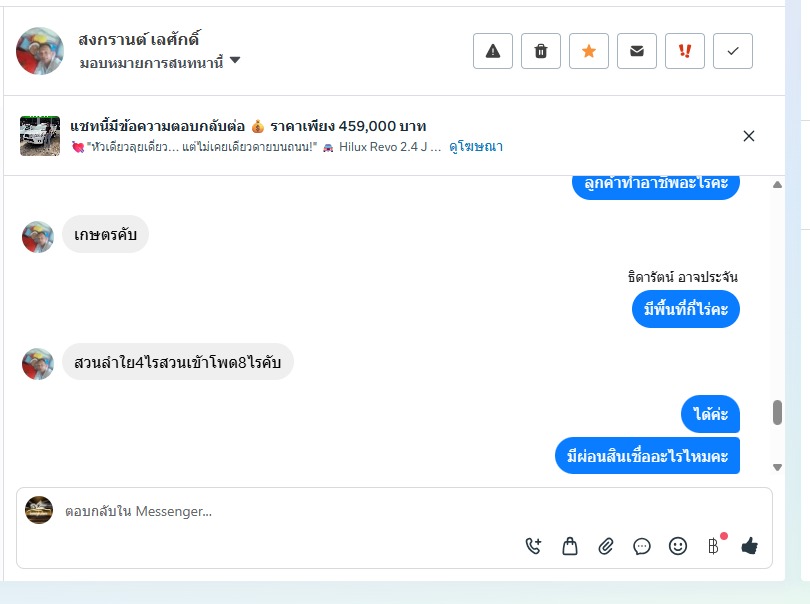Mark conversation unread with envelope icon
This screenshot has height=604, width=810.
[637, 51]
